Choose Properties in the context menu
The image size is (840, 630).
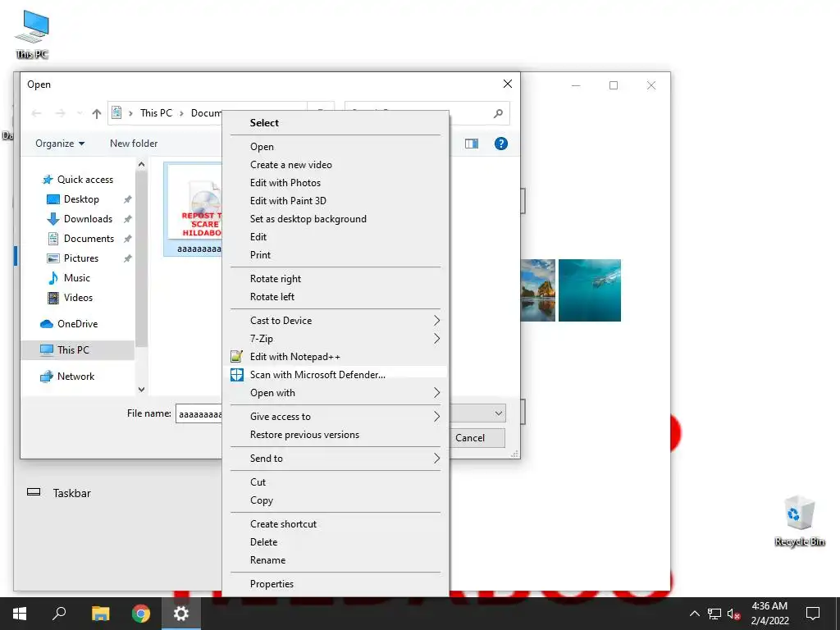point(337,584)
